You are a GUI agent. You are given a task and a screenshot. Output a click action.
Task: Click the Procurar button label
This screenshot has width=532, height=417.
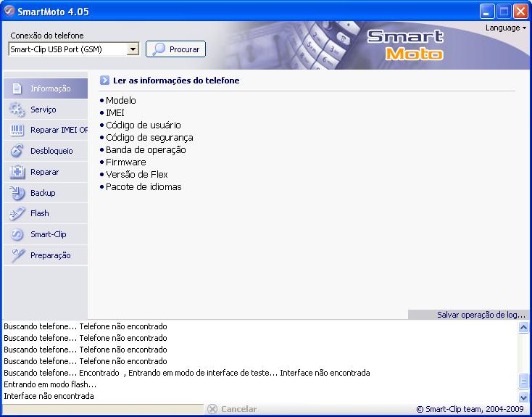(x=184, y=49)
